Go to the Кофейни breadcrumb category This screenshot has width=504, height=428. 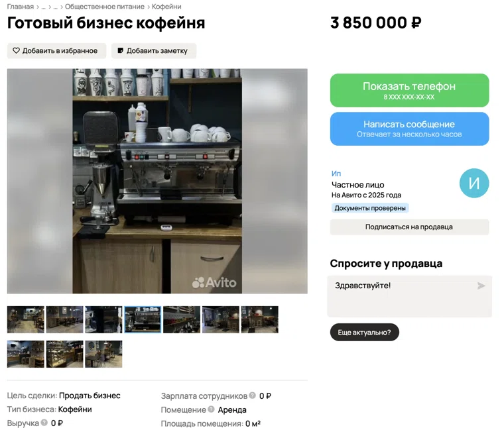pos(166,7)
